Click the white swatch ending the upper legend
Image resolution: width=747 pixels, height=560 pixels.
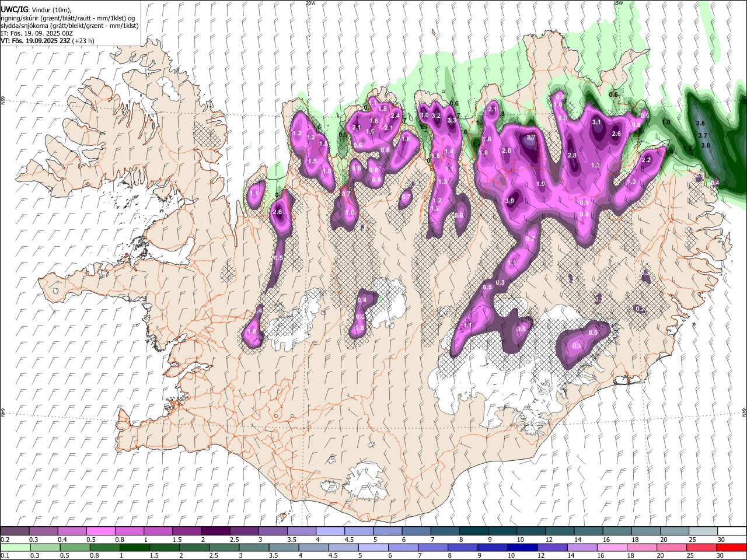click(731, 531)
